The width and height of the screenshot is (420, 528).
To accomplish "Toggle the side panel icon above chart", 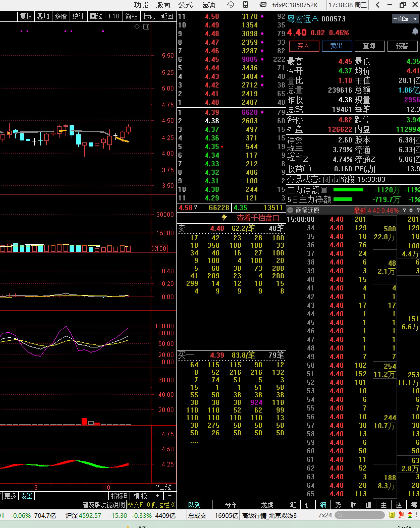I will click(146, 27).
